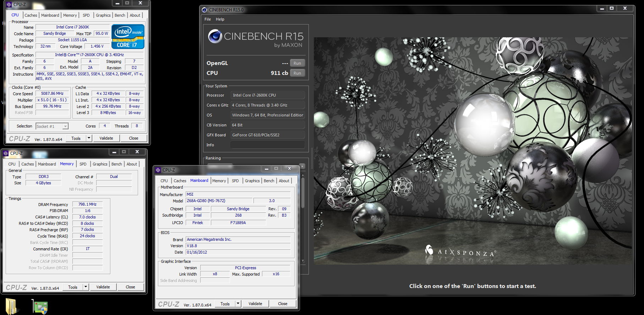This screenshot has width=644, height=315.
Task: Click Tools button in Mainboard CPU-Z window
Action: pos(225,304)
